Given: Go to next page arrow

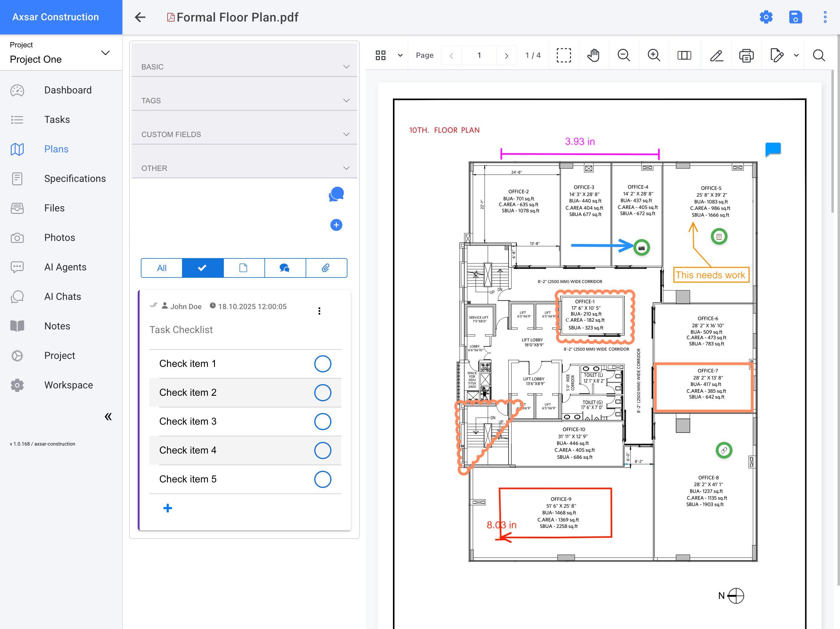Looking at the screenshot, I should point(506,55).
